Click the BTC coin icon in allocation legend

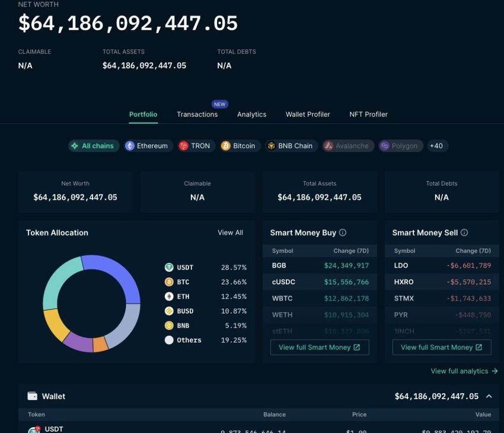tap(169, 282)
